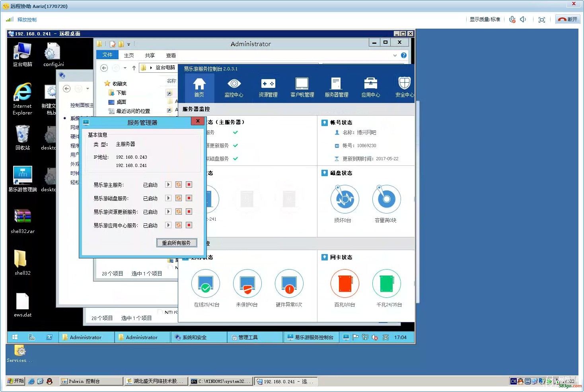Stop the 易乐游应用中心服务 service
Image resolution: width=584 pixels, height=392 pixels.
189,225
